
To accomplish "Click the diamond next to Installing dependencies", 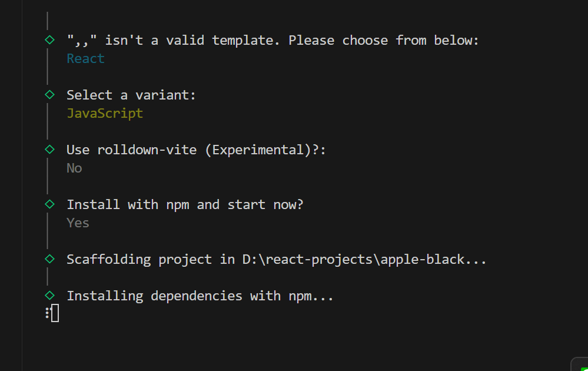I will click(x=50, y=295).
